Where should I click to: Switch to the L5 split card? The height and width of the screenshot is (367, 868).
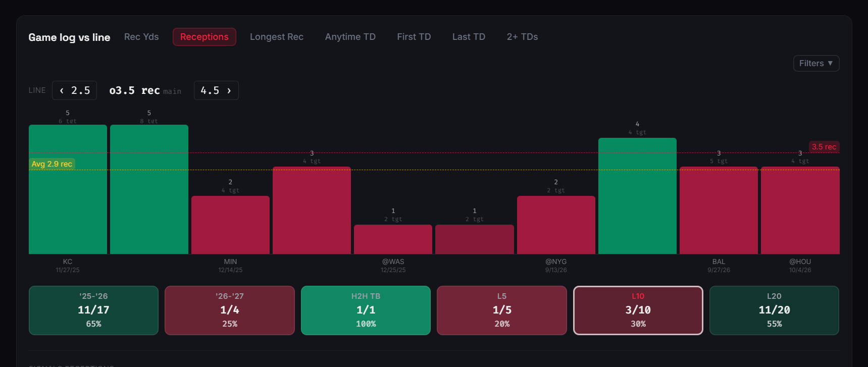[x=502, y=310]
